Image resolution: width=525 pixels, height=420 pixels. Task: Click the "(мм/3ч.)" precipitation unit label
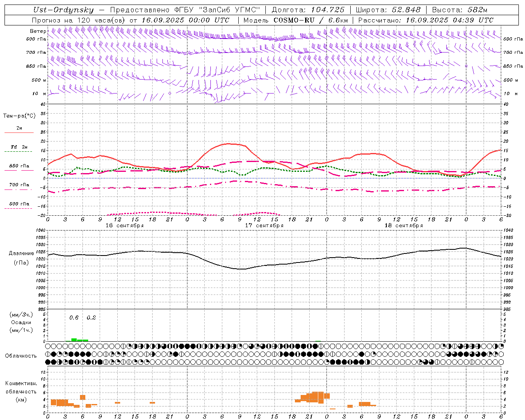(21, 315)
